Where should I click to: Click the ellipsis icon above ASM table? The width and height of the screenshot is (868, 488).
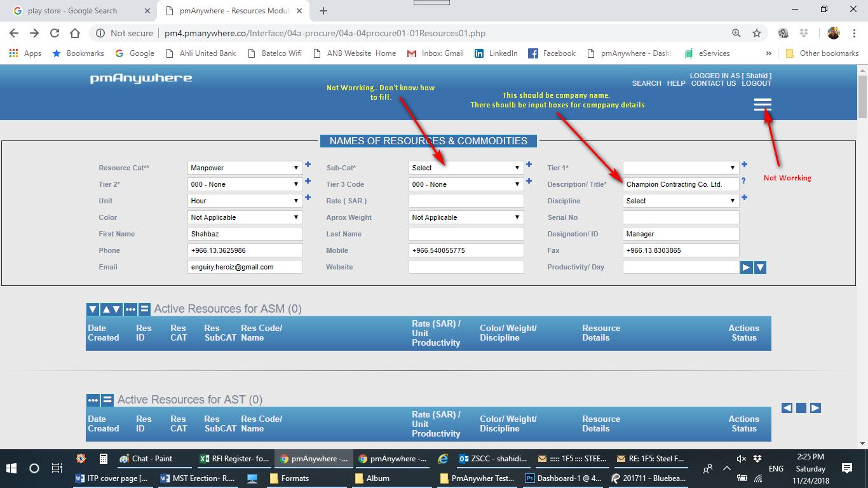click(130, 309)
